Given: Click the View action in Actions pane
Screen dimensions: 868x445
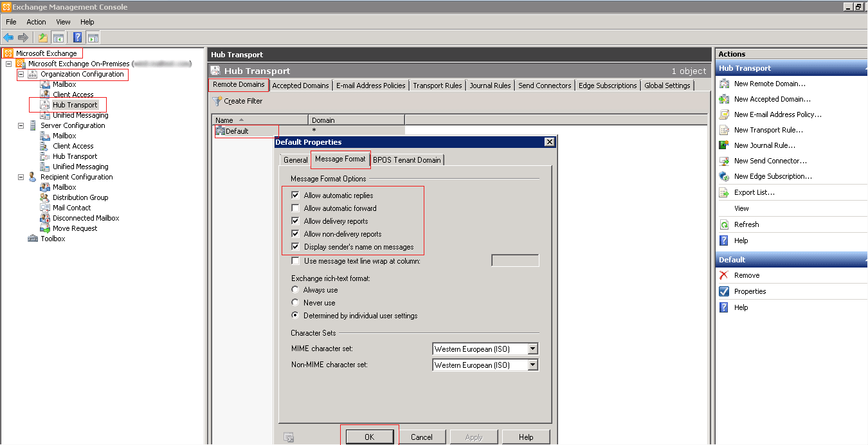Looking at the screenshot, I should point(741,208).
